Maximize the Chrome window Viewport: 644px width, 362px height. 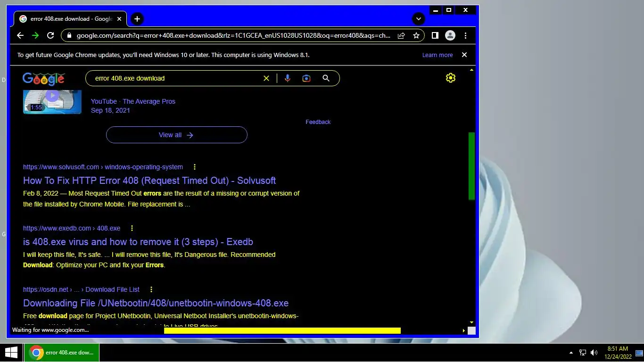point(449,10)
